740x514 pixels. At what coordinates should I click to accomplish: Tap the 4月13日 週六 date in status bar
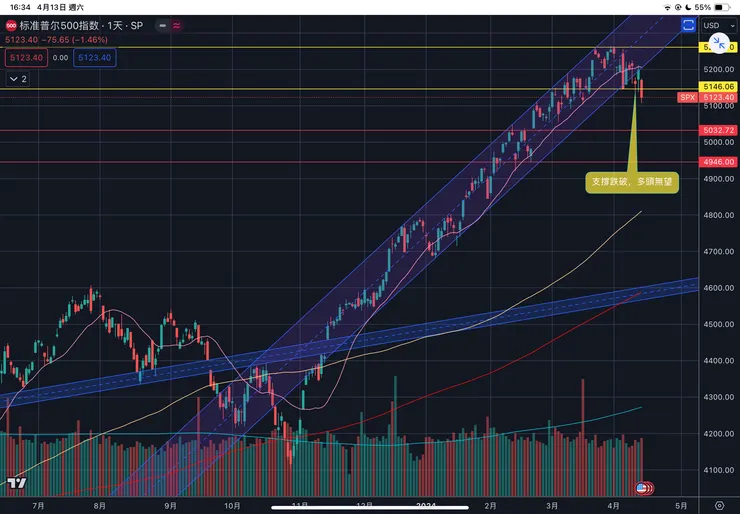60,7
